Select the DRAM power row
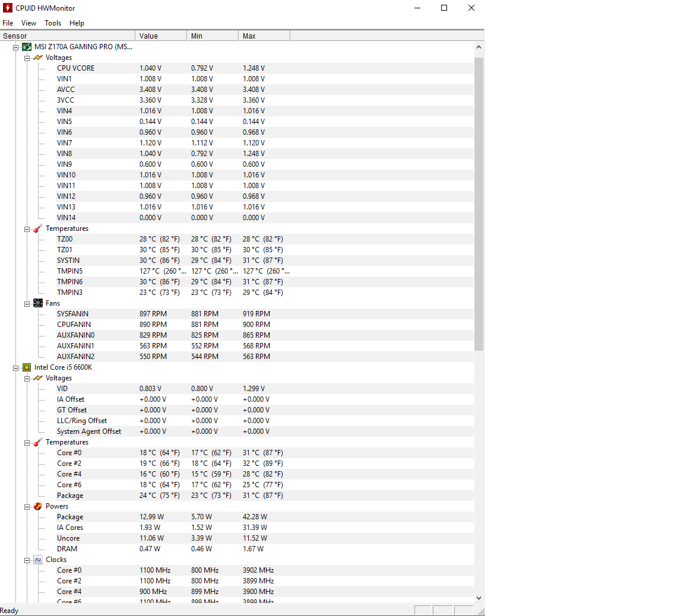The image size is (684, 616). coord(265,548)
